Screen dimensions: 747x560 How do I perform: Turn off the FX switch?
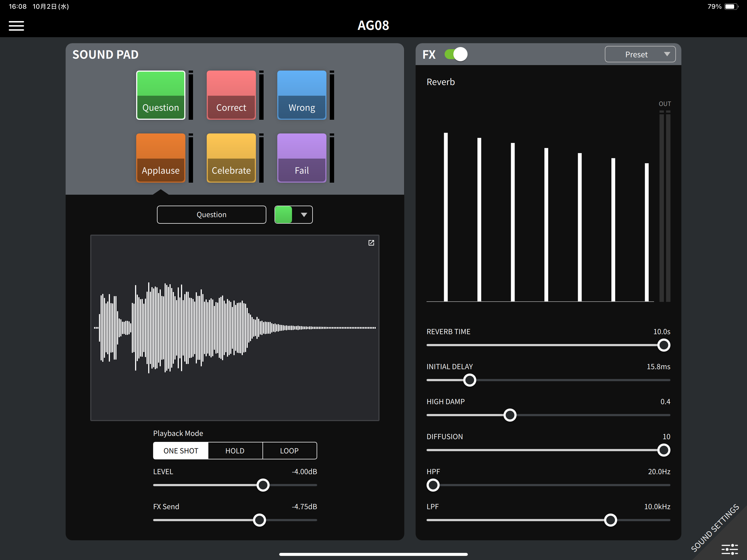[456, 54]
